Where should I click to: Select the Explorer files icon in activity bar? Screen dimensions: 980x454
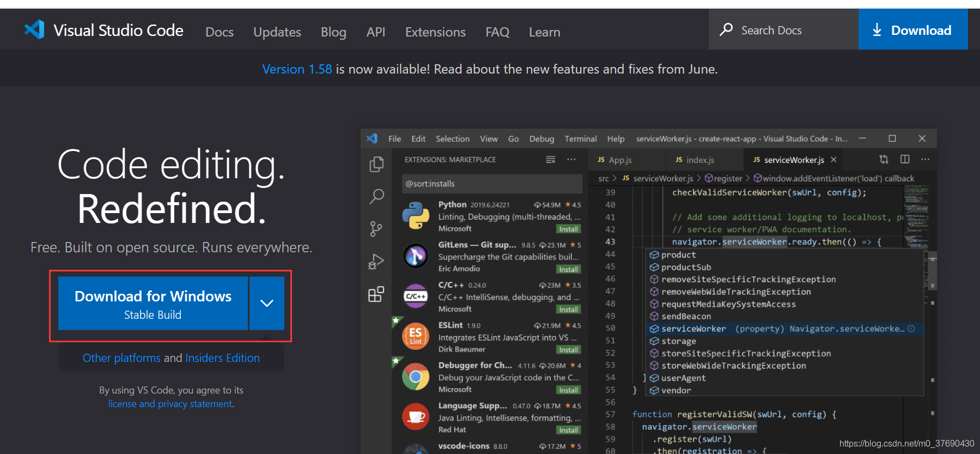pos(376,164)
